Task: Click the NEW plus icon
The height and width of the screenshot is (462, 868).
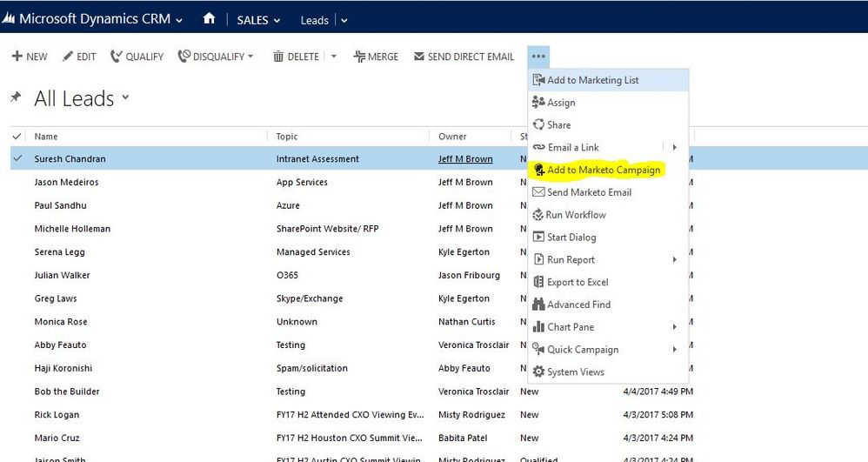Action: click(x=17, y=56)
